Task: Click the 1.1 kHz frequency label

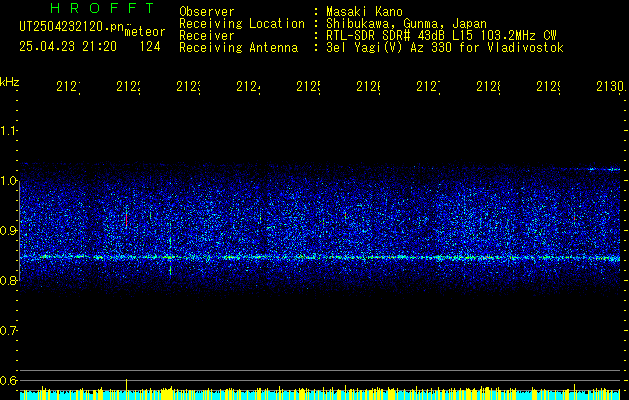Action: tap(8, 131)
